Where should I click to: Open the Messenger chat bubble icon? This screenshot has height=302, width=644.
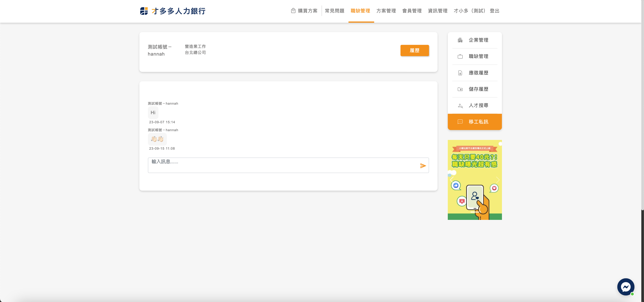626,287
